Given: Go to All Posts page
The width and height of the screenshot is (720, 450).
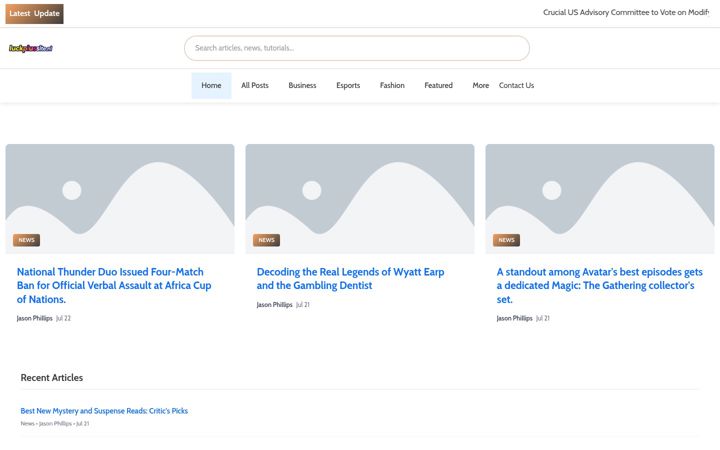Looking at the screenshot, I should coord(255,85).
